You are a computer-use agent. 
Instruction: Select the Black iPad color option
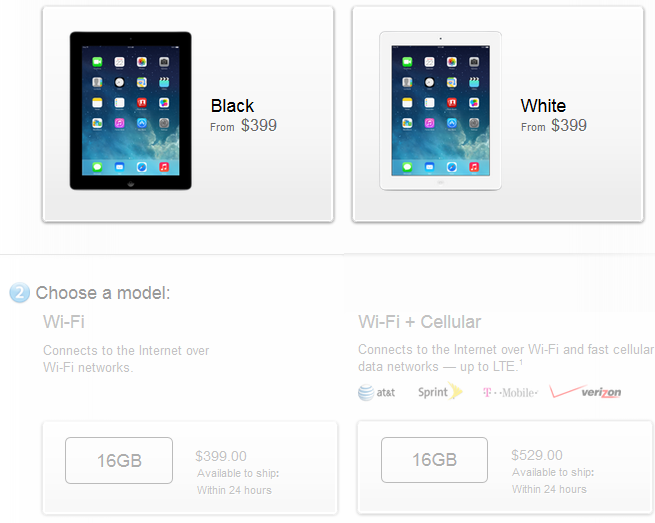pyautogui.click(x=188, y=114)
